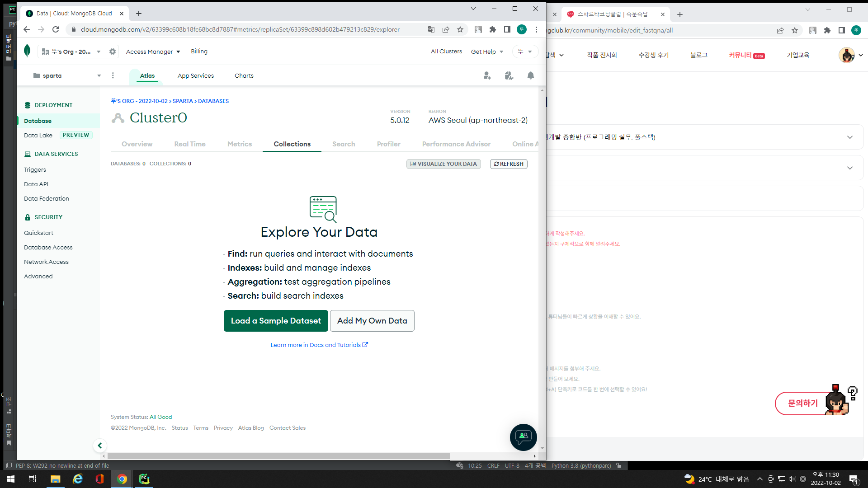Reload the MongoDB Cloud page

[56, 29]
